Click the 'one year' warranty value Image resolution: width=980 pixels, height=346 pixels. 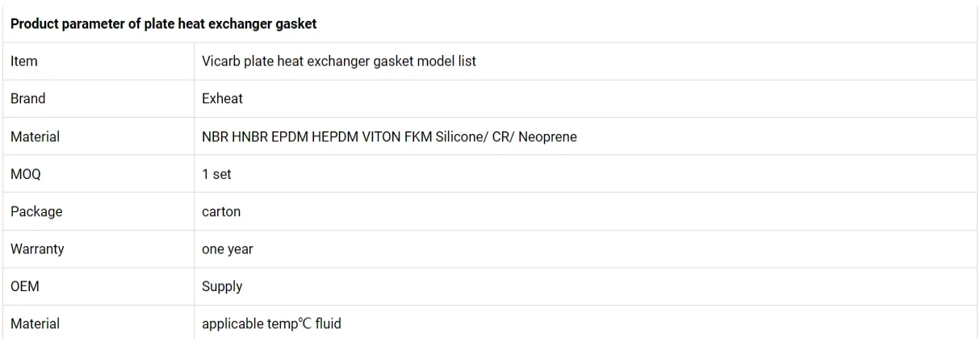pyautogui.click(x=227, y=250)
